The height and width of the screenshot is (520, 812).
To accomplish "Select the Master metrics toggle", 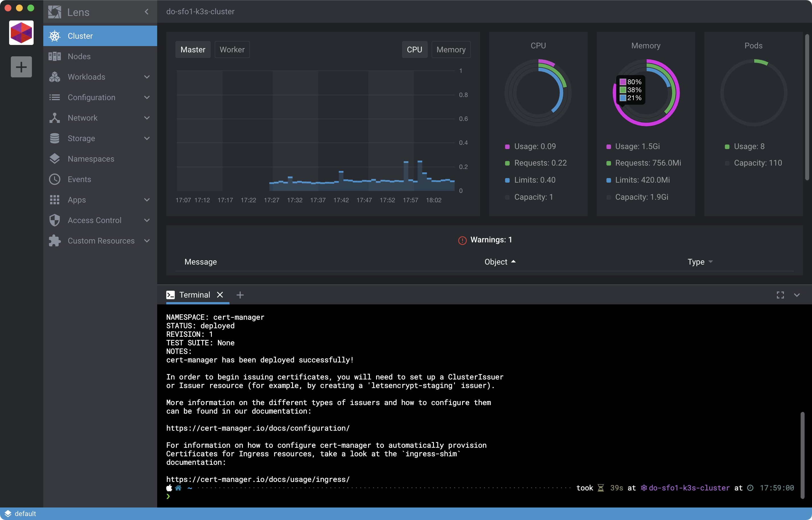I will (193, 49).
